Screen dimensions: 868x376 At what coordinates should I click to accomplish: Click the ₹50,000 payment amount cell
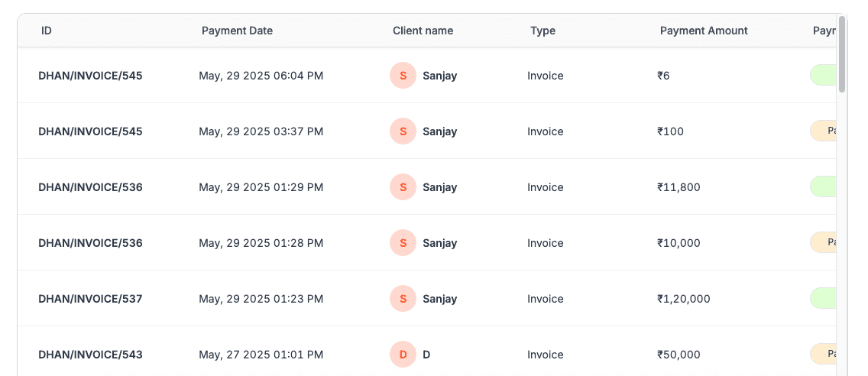[679, 355]
